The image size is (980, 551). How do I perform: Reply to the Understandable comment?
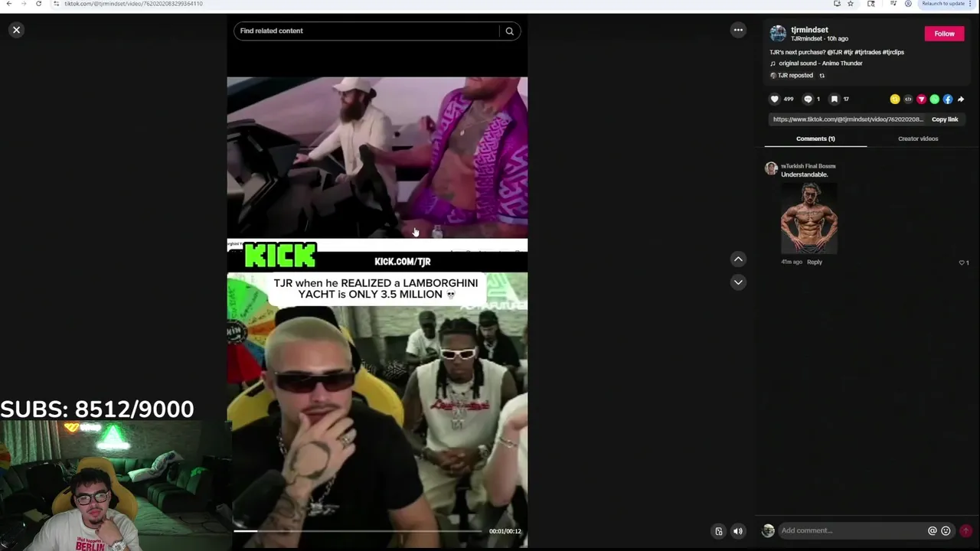pyautogui.click(x=814, y=262)
